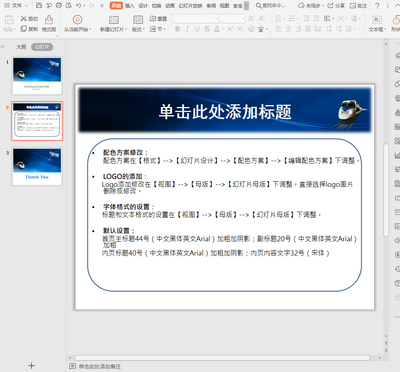Increase font size with the larger A icon
This screenshot has height=372, width=400.
251,19
